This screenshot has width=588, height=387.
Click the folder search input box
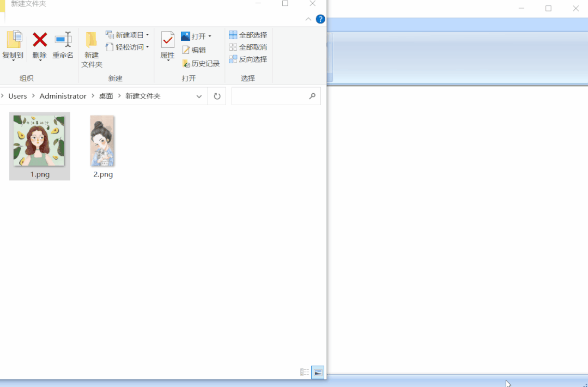point(270,96)
